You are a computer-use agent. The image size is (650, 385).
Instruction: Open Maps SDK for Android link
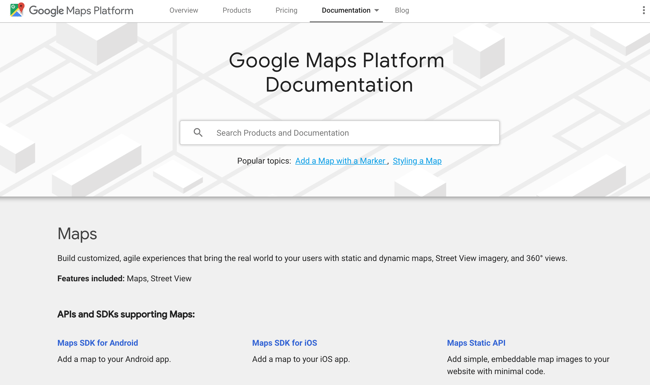coord(98,343)
